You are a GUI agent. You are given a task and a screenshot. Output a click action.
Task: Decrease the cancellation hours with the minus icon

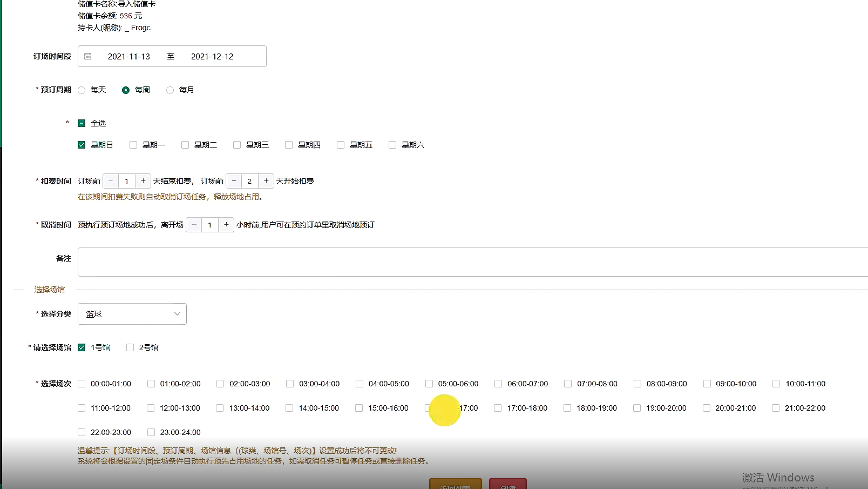pos(193,224)
